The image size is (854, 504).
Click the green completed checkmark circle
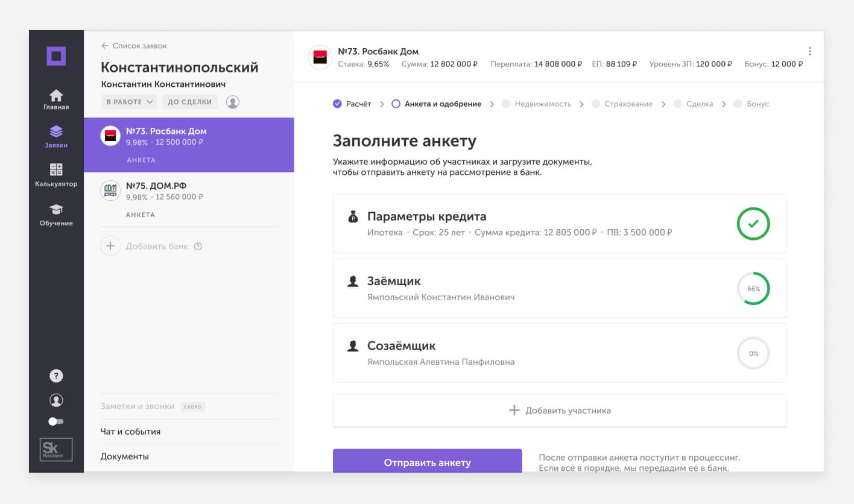pos(753,224)
